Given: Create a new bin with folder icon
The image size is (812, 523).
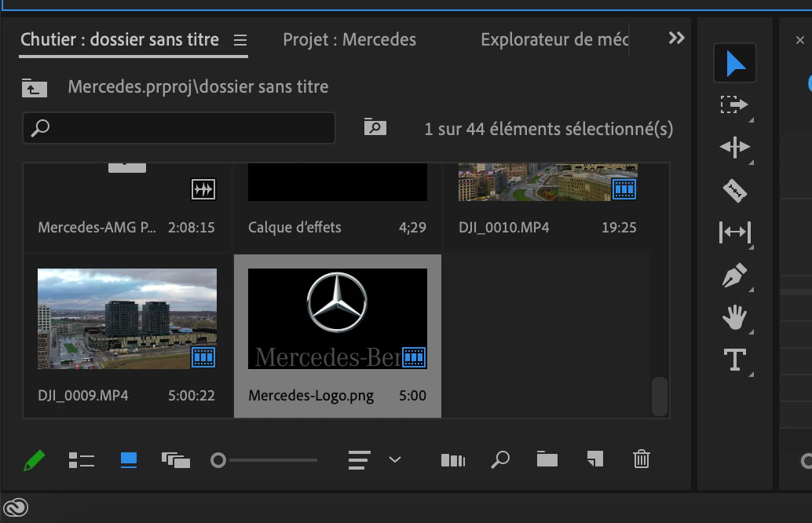Looking at the screenshot, I should coord(547,459).
